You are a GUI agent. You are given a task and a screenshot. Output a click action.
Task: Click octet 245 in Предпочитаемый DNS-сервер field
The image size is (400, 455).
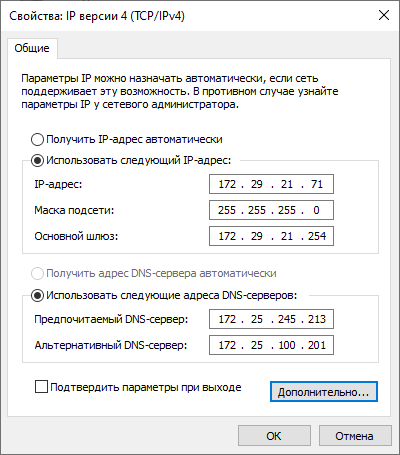tap(287, 319)
